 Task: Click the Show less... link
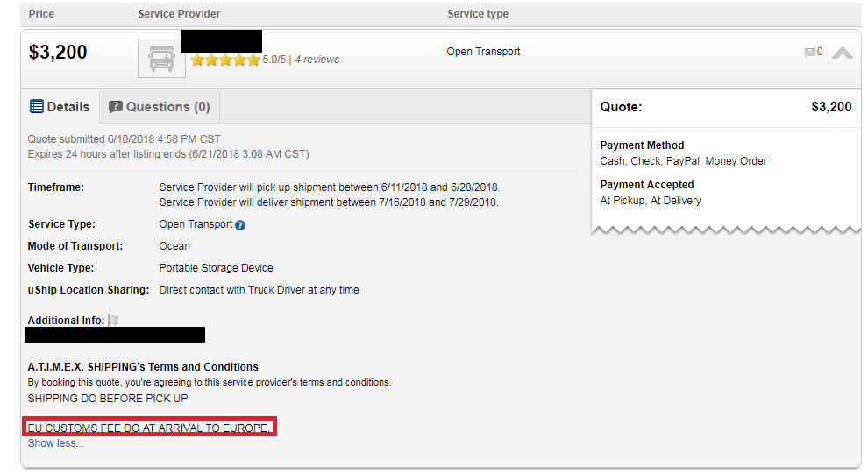pyautogui.click(x=55, y=443)
